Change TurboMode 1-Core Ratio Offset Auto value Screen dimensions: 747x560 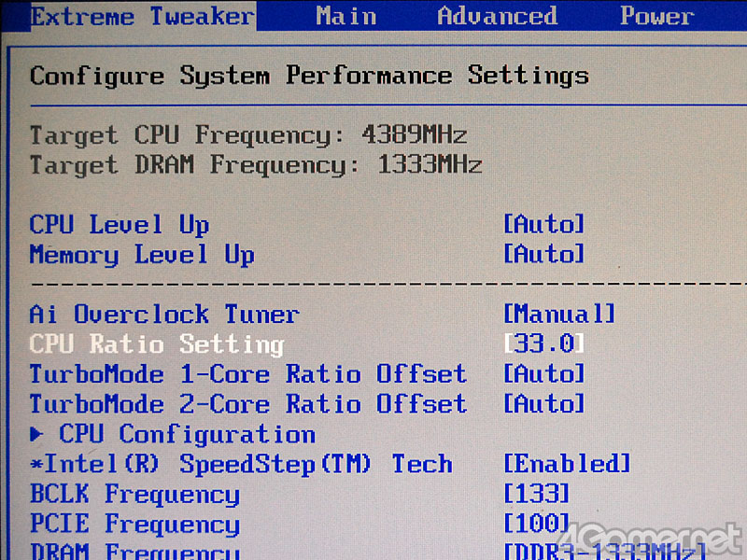(544, 374)
